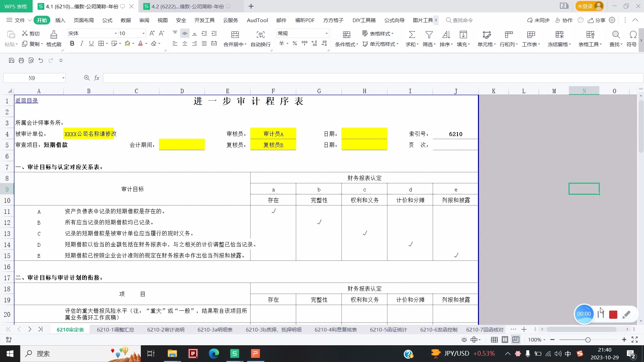Click the 未同步 sync status button
This screenshot has height=362, width=644.
tap(538, 20)
